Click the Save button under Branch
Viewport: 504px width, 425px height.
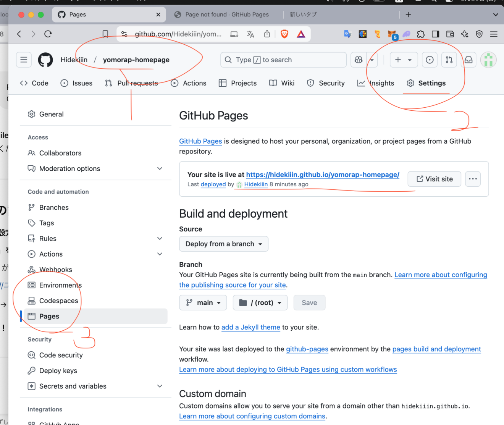309,302
